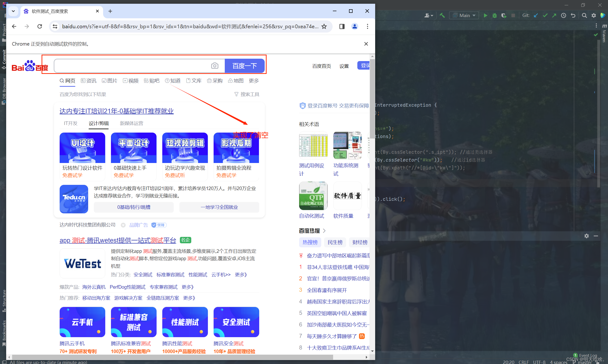The width and height of the screenshot is (608, 364).
Task: Open Search Everywhere magnifier in IDE
Action: [x=584, y=15]
